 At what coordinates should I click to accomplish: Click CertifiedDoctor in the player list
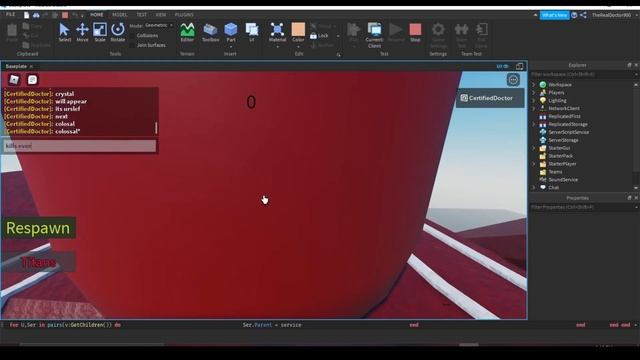click(490, 98)
